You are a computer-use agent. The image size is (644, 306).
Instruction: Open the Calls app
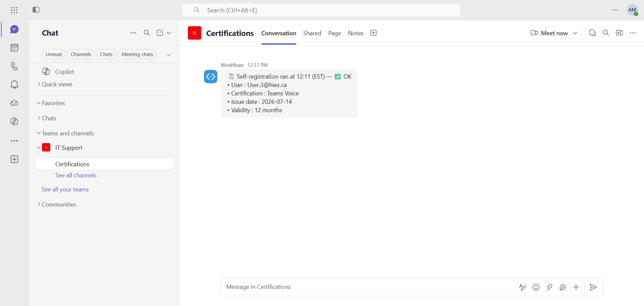pos(14,66)
